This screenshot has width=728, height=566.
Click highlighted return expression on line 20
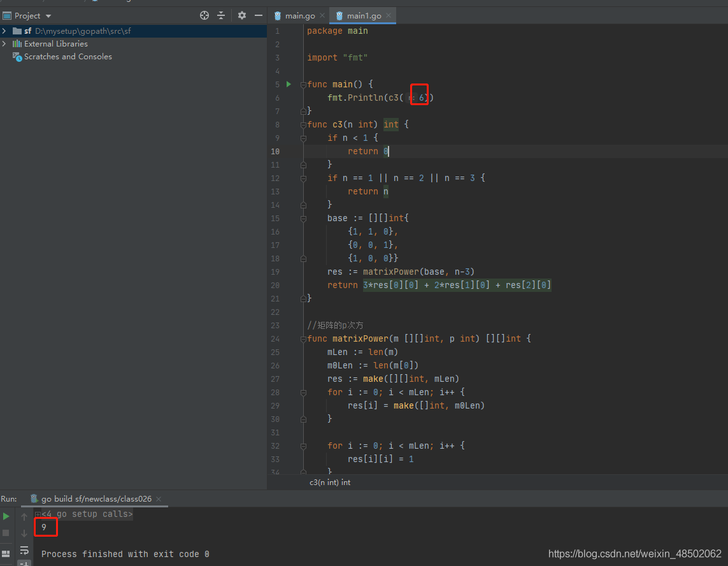(x=457, y=285)
